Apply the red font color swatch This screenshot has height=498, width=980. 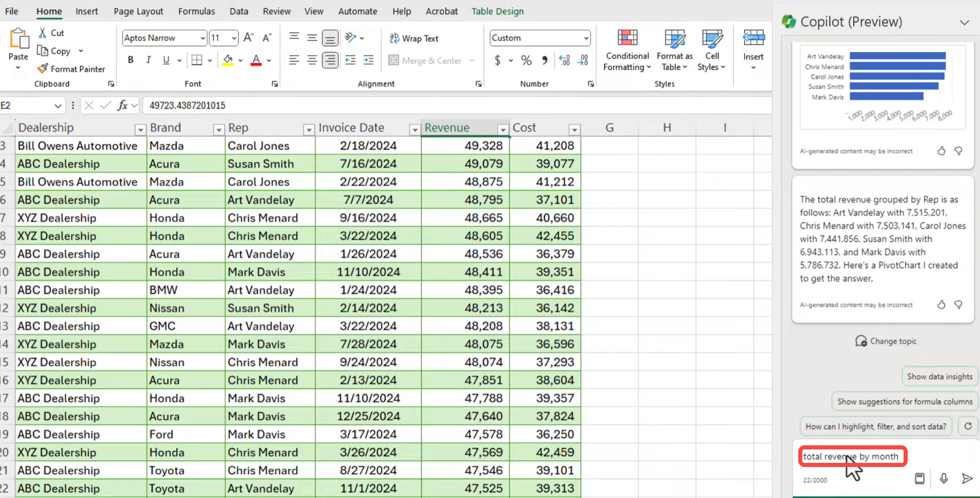(x=256, y=60)
